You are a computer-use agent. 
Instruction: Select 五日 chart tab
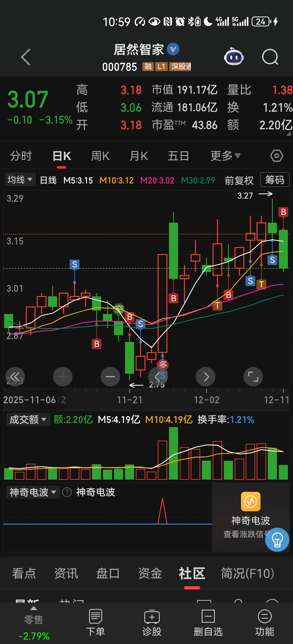pyautogui.click(x=178, y=156)
